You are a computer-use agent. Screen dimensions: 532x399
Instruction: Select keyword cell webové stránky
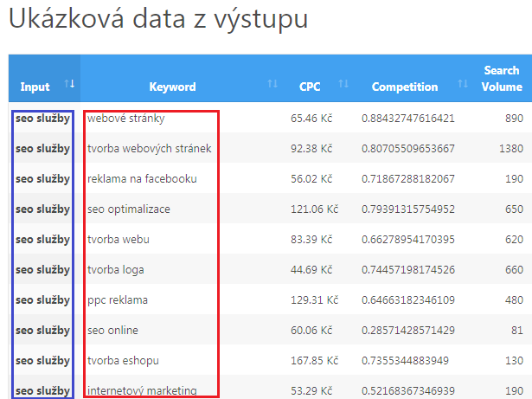pos(126,119)
